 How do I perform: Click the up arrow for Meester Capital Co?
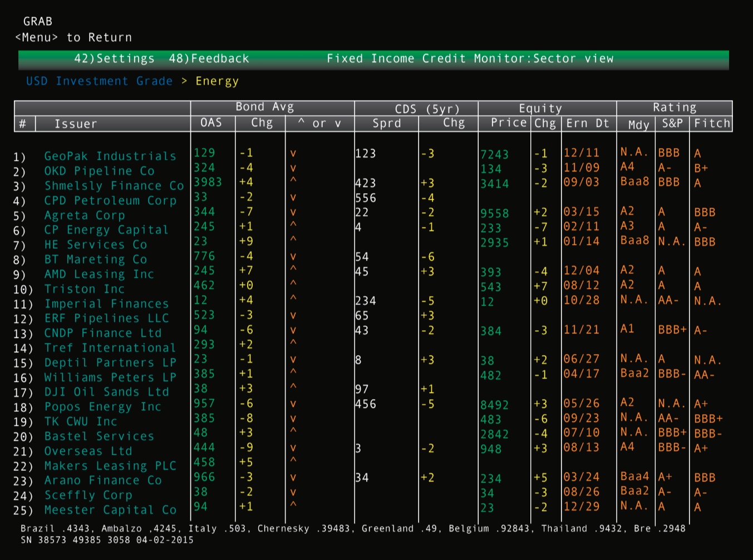(x=293, y=505)
